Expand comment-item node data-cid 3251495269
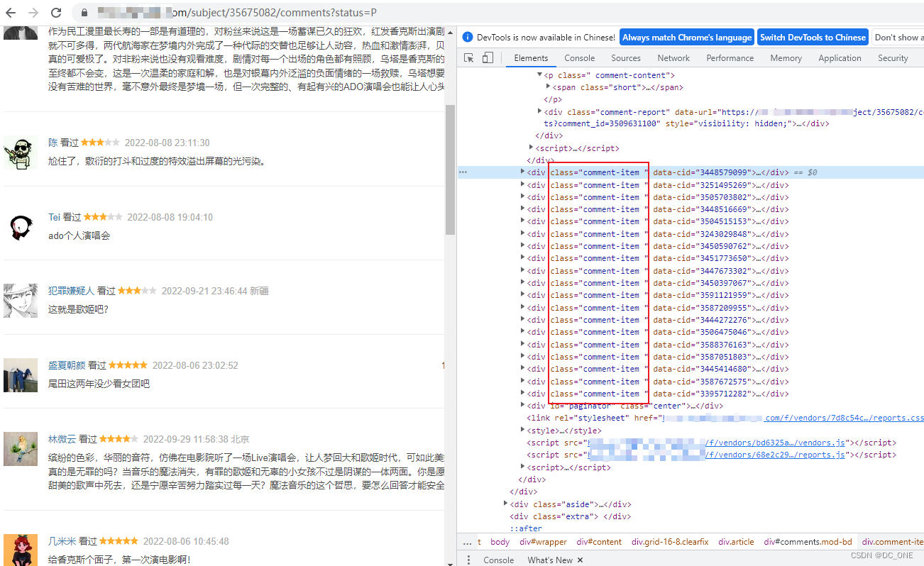The width and height of the screenshot is (924, 566). 523,185
